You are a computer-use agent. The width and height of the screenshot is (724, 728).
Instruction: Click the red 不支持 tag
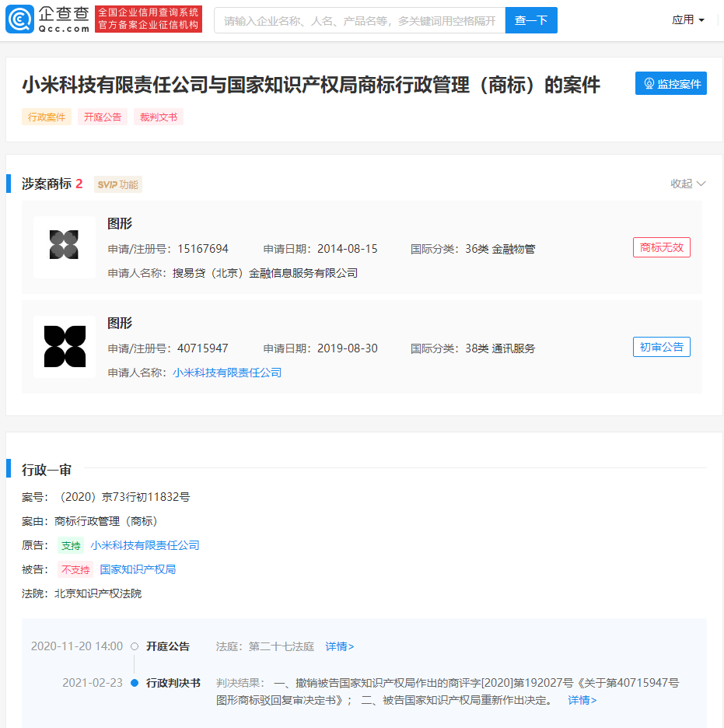[x=75, y=569]
